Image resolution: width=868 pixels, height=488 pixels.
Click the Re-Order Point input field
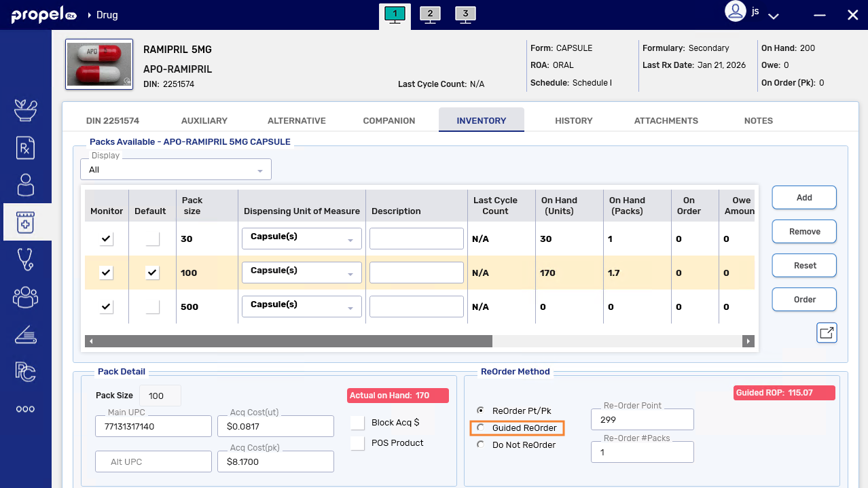pos(642,420)
